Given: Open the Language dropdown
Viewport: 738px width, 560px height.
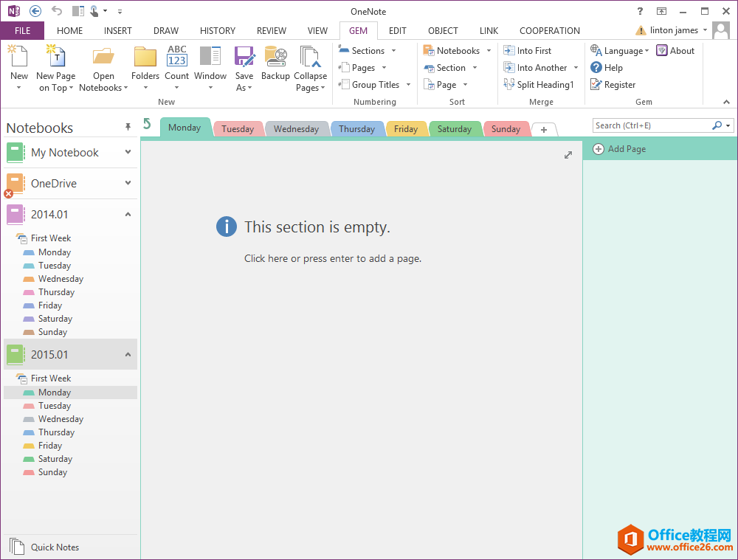Looking at the screenshot, I should tap(620, 51).
